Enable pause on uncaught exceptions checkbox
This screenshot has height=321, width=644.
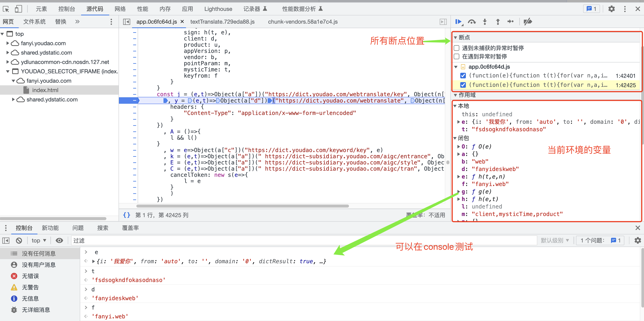coord(456,48)
